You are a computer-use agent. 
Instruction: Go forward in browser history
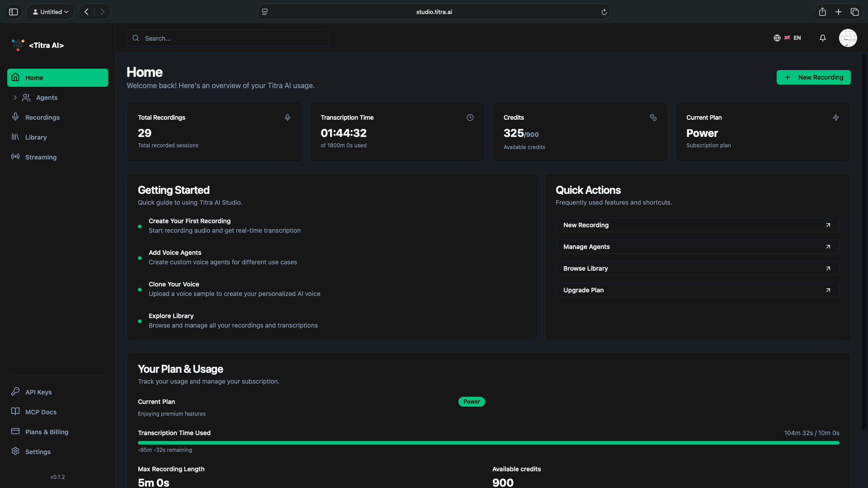tap(103, 12)
